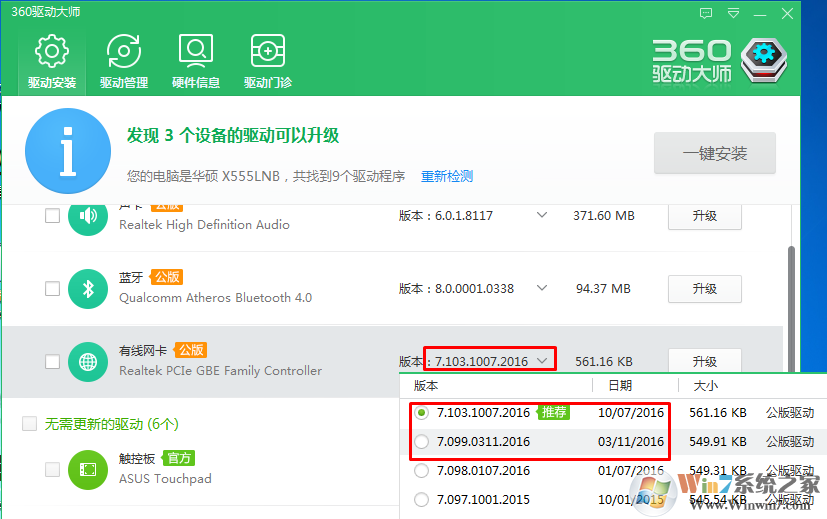Click the 重新检测 rescan link
Viewport: 827px width, 519px height.
pyautogui.click(x=447, y=177)
